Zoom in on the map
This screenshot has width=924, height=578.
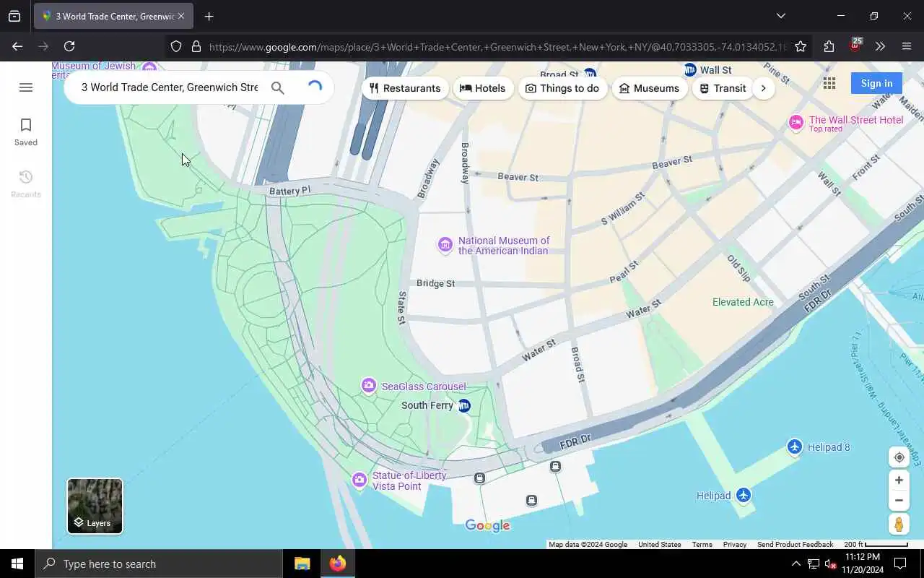coord(899,480)
